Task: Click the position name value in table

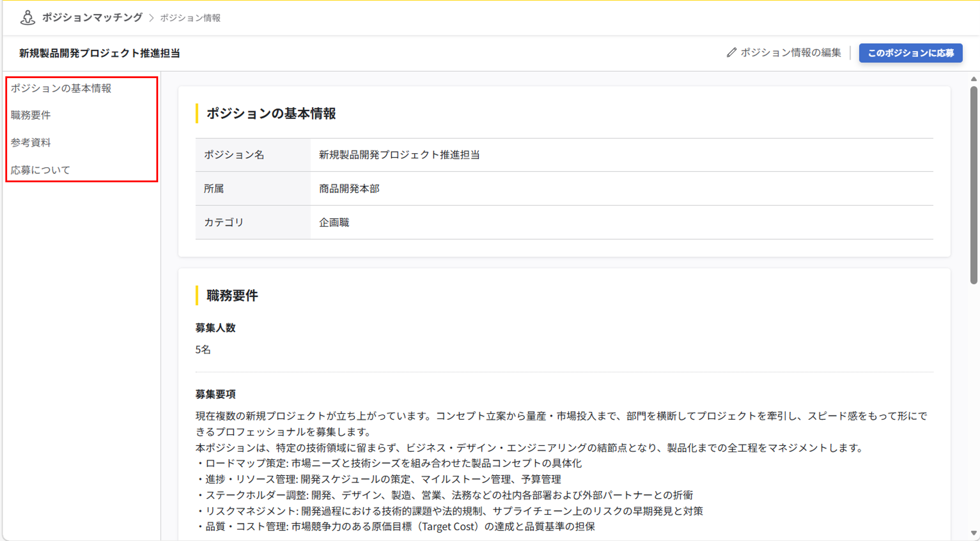Action: [399, 155]
